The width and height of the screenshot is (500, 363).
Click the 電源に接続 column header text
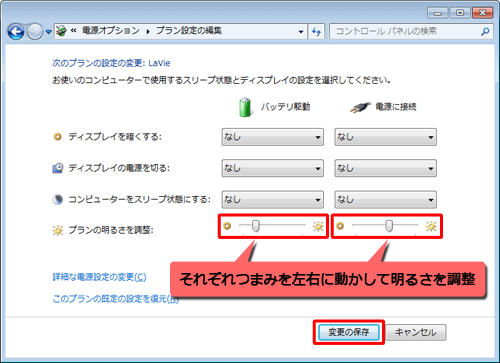(x=396, y=107)
